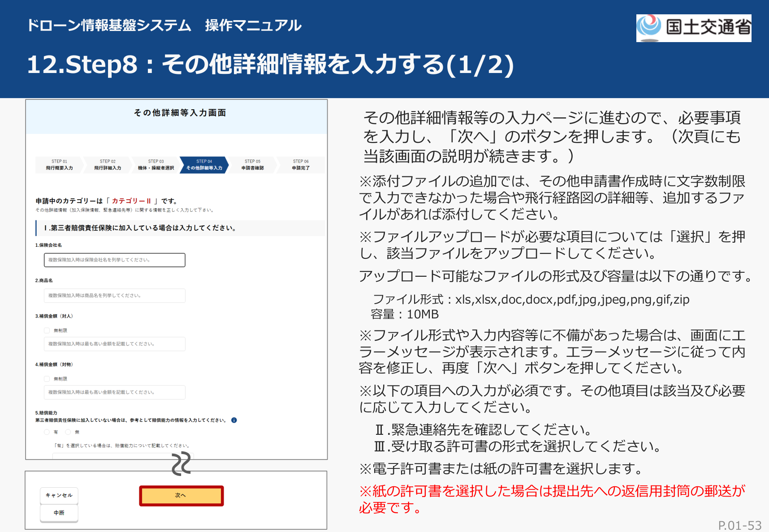
Task: Click the 中断 button
Action: [x=59, y=513]
